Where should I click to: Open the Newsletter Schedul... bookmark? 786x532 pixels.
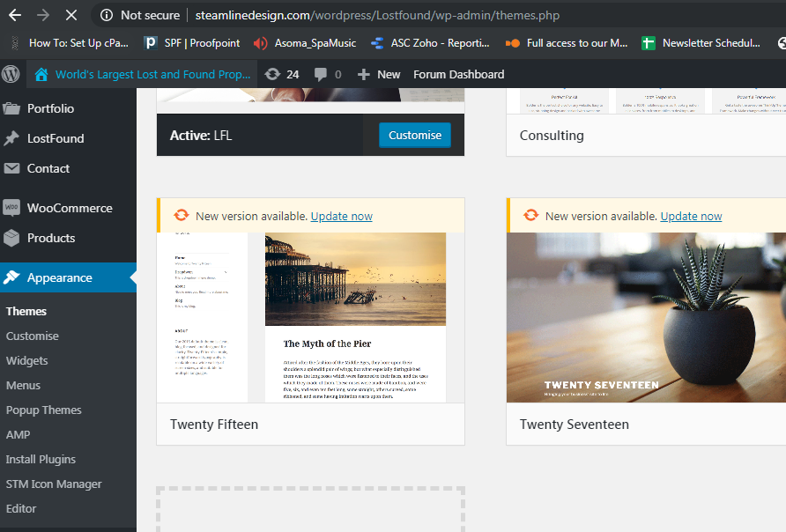711,43
